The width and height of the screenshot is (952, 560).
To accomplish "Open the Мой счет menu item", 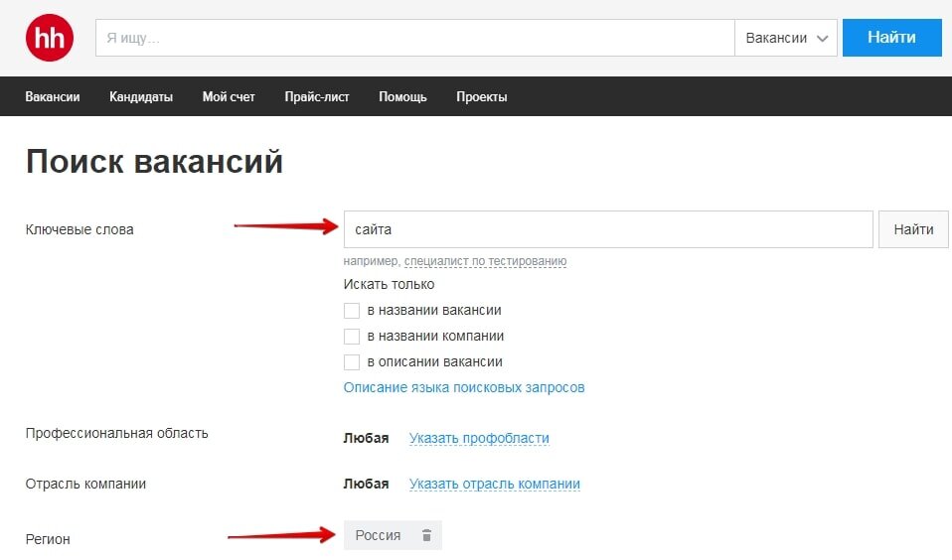I will click(x=229, y=96).
